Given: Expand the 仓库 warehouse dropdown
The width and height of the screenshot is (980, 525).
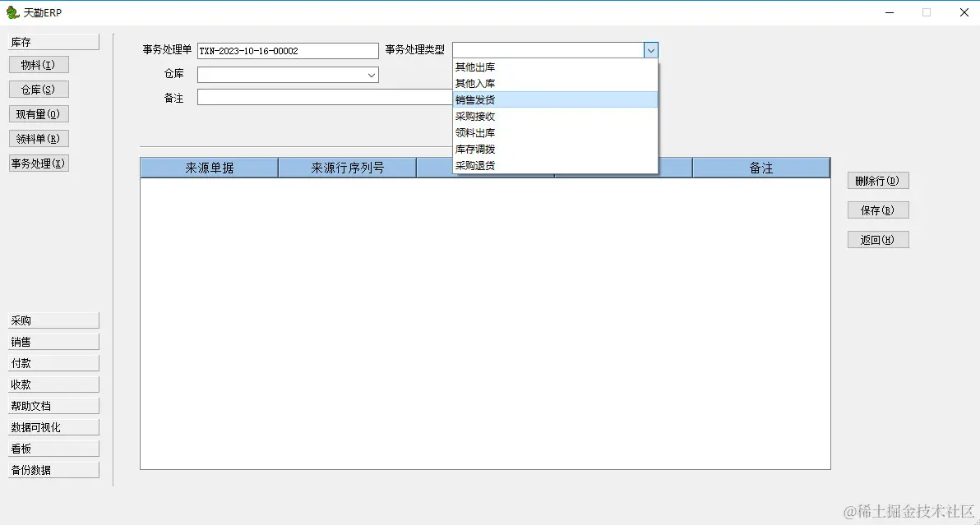Looking at the screenshot, I should (x=371, y=74).
